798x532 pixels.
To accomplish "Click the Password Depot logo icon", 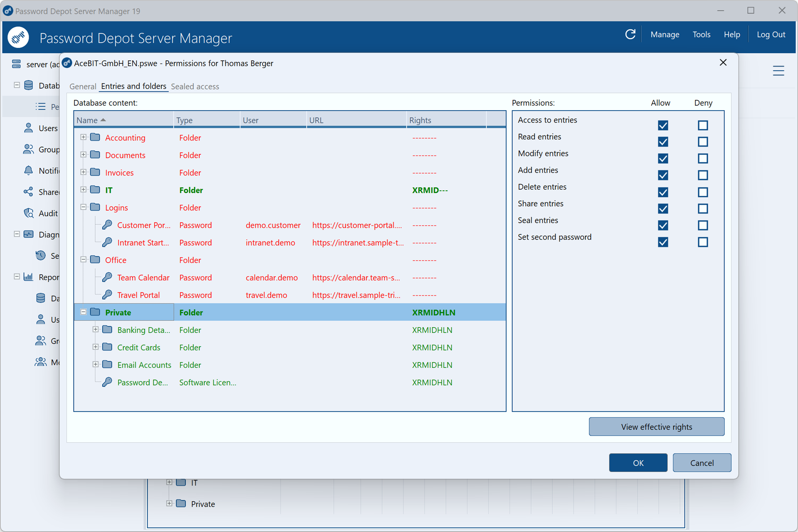I will (18, 37).
